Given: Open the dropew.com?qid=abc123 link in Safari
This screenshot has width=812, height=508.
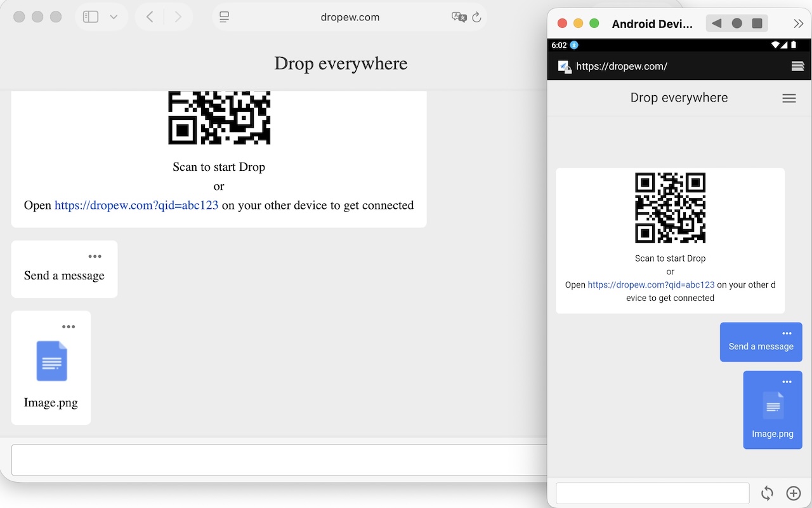Looking at the screenshot, I should [x=136, y=205].
